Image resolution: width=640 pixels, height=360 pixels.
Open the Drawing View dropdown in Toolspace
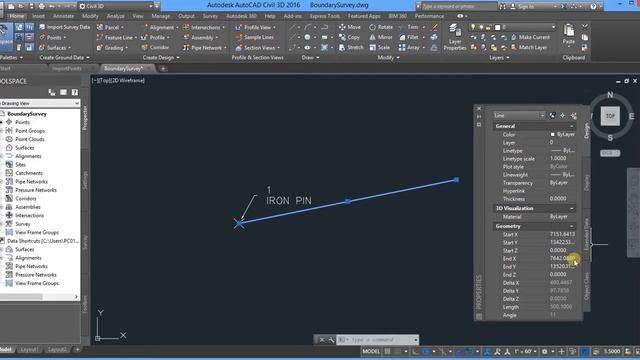coord(40,103)
